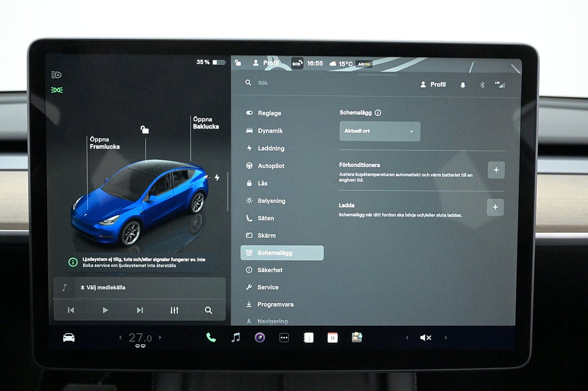Add a Ladda charging schedule
The width and height of the screenshot is (588, 391).
(x=495, y=207)
